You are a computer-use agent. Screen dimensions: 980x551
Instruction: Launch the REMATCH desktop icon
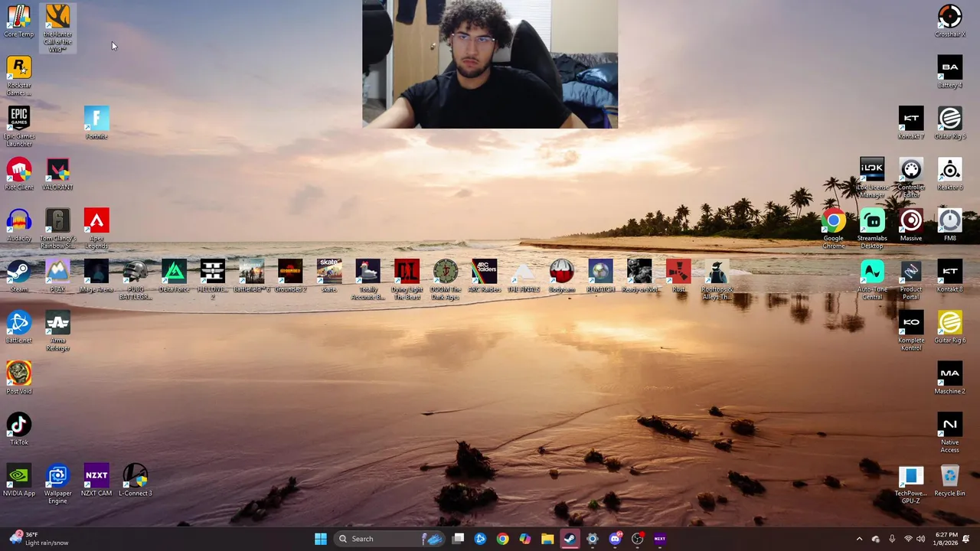click(x=600, y=276)
